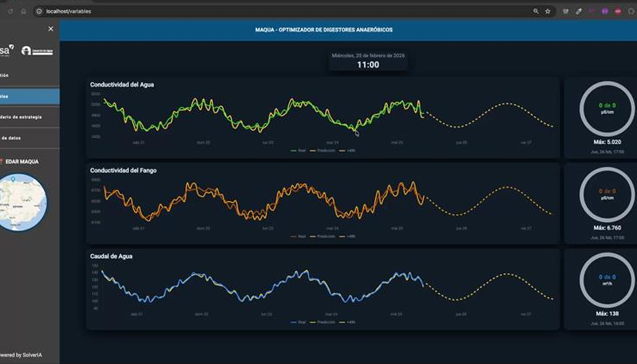Image resolution: width=637 pixels, height=364 pixels.
Task: Click the red extension icon in browser toolbar
Action: pyautogui.click(x=618, y=11)
